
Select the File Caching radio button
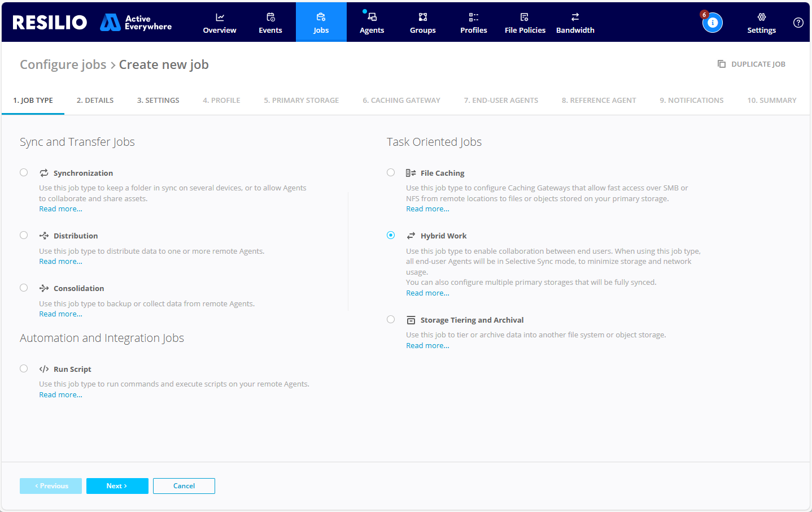(x=391, y=173)
